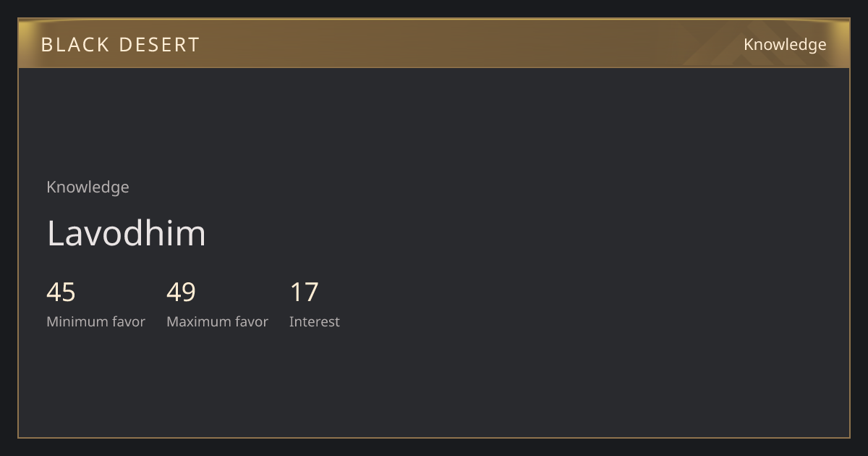Screen dimensions: 868x456
Task: Select the Lavodhim title text
Action: (x=127, y=233)
